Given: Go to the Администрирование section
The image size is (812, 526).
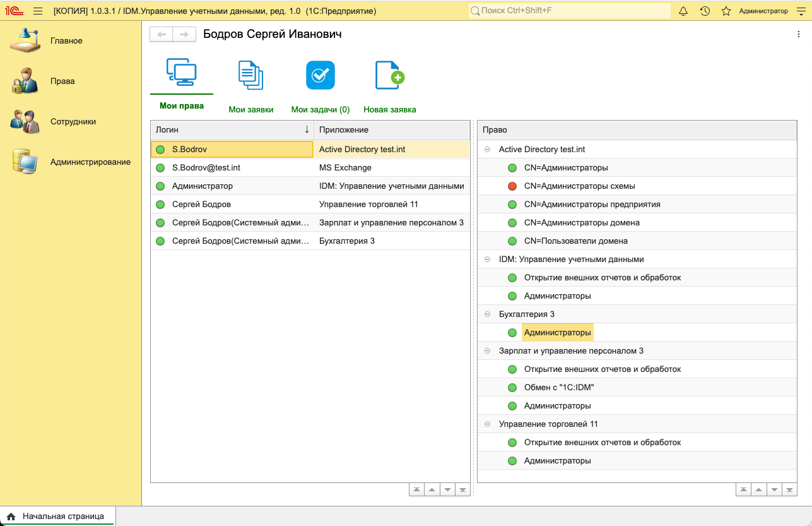Looking at the screenshot, I should (x=90, y=162).
